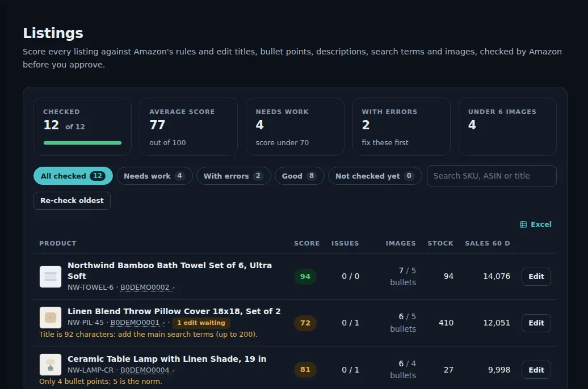
Task: Click the NW-LAMP-CR SKU text
Action: 90,370
